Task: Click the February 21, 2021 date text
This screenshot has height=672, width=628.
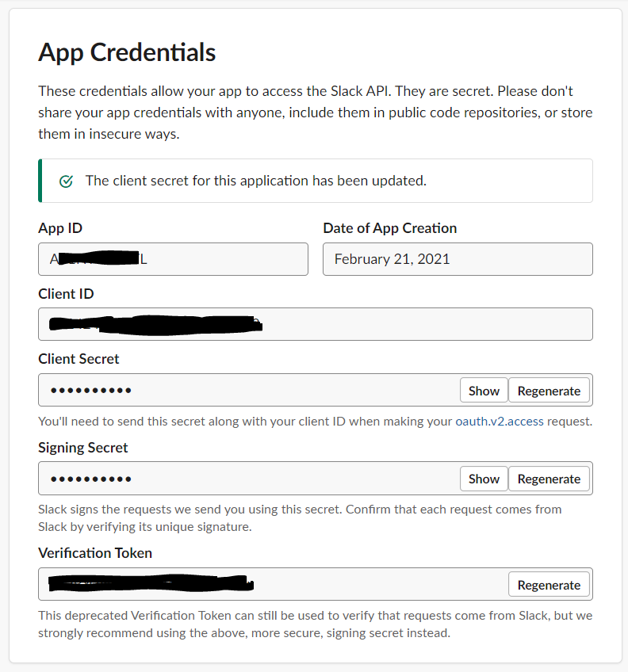Action: [x=392, y=259]
